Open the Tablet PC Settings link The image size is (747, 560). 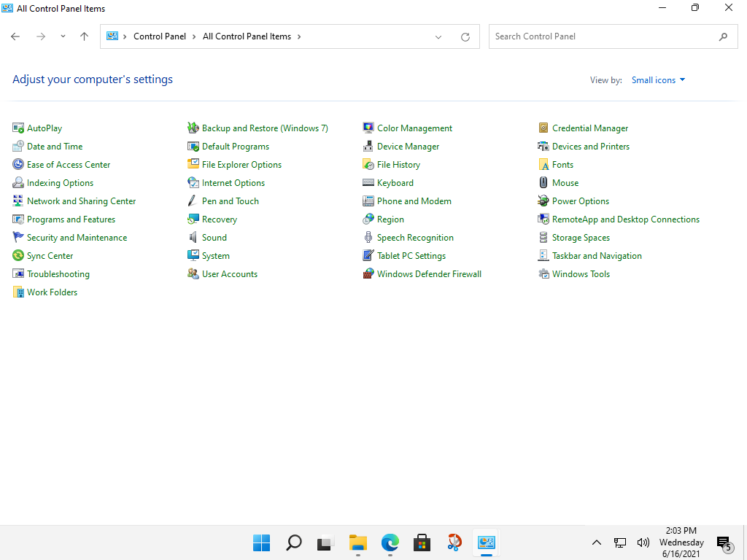pyautogui.click(x=411, y=256)
